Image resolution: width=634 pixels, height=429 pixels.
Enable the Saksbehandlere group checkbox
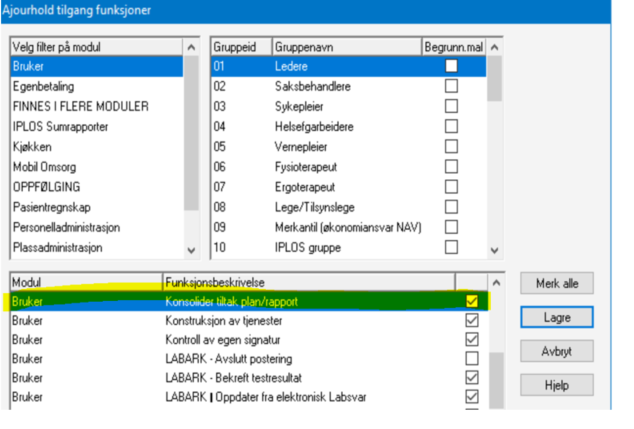pyautogui.click(x=452, y=86)
